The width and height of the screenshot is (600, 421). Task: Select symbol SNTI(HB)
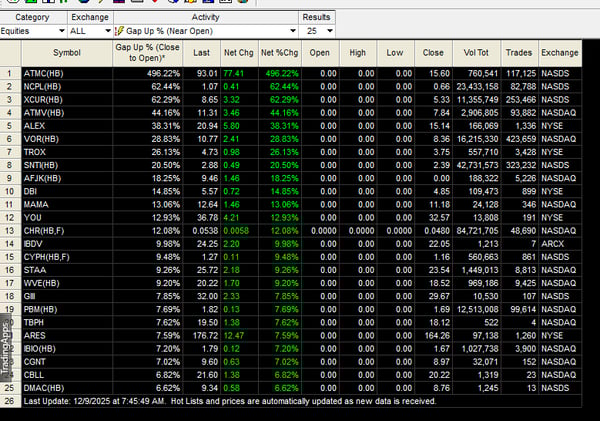pyautogui.click(x=41, y=165)
